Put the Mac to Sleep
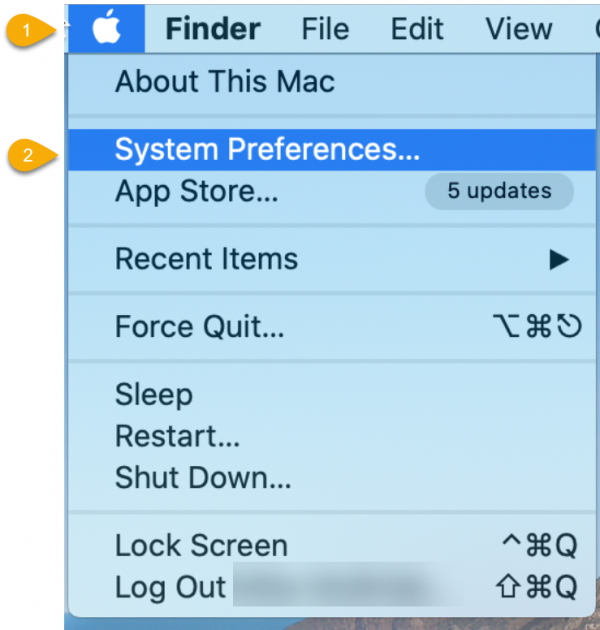This screenshot has width=600, height=630. click(x=153, y=394)
